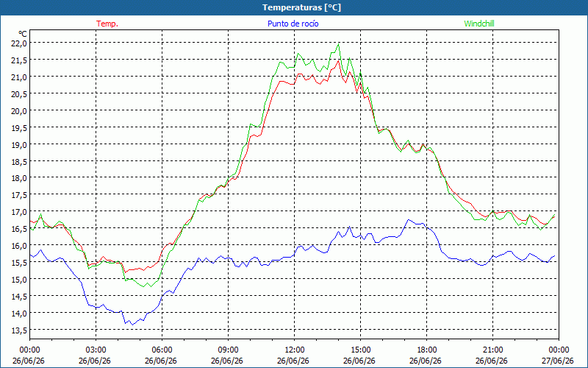Click the 21,0 y-axis label
The width and height of the screenshot is (588, 368).
[x=19, y=77]
